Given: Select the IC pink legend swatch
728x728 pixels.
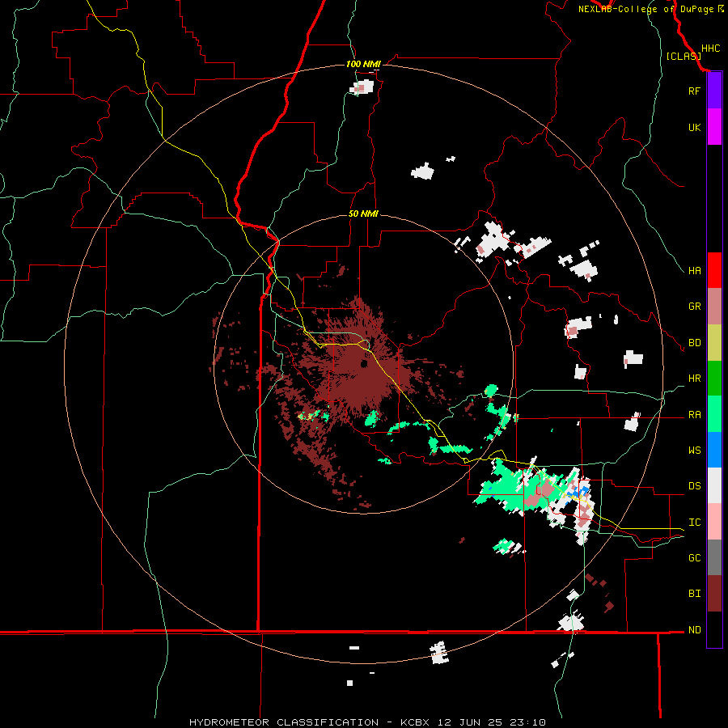Looking at the screenshot, I should pyautogui.click(x=714, y=522).
